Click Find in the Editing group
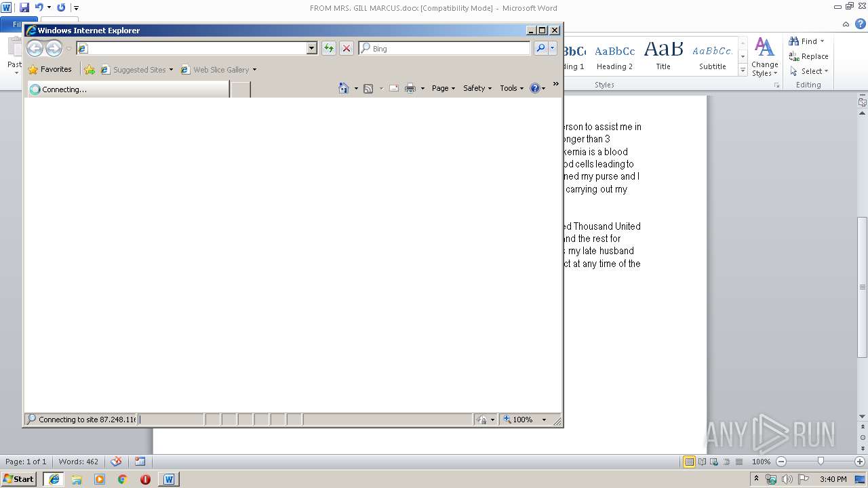Image resolution: width=868 pixels, height=488 pixels. click(x=807, y=41)
